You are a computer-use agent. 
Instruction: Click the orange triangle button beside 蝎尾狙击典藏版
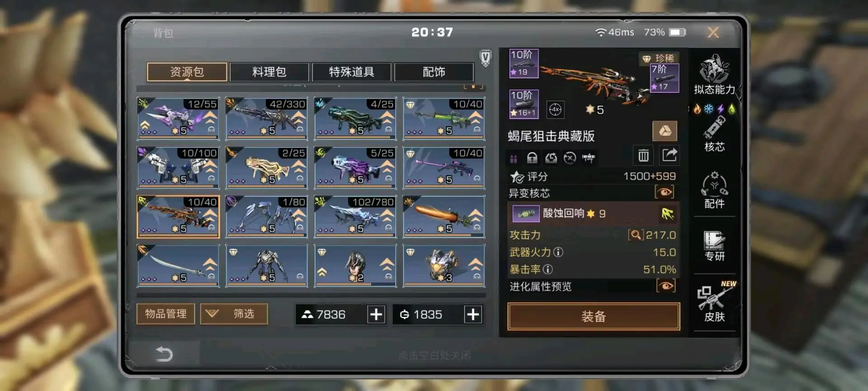coord(665,131)
